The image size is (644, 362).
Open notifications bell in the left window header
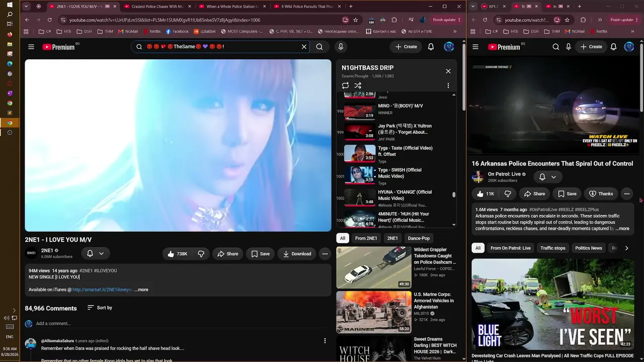(x=431, y=47)
